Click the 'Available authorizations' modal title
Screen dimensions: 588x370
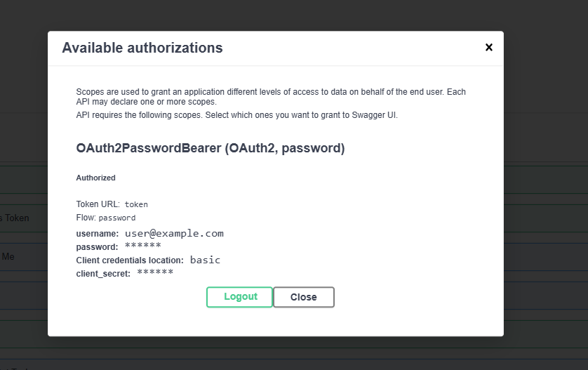pyautogui.click(x=142, y=48)
